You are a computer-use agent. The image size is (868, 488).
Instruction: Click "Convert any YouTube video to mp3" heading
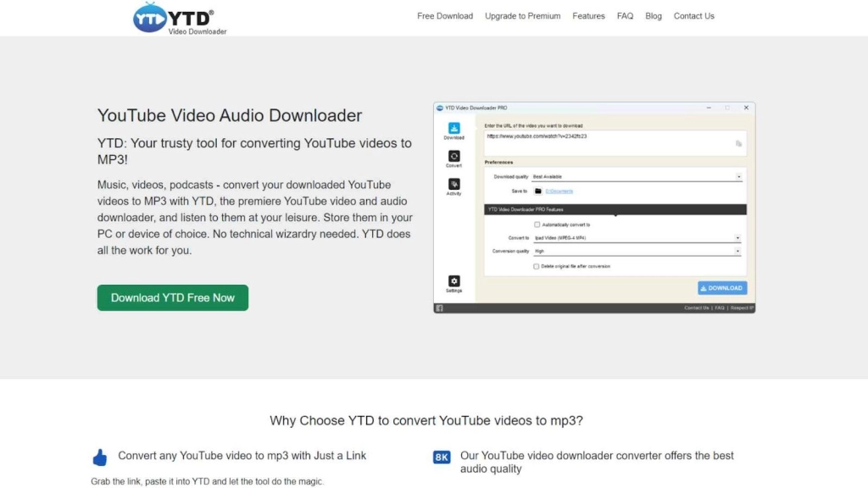pyautogui.click(x=242, y=455)
